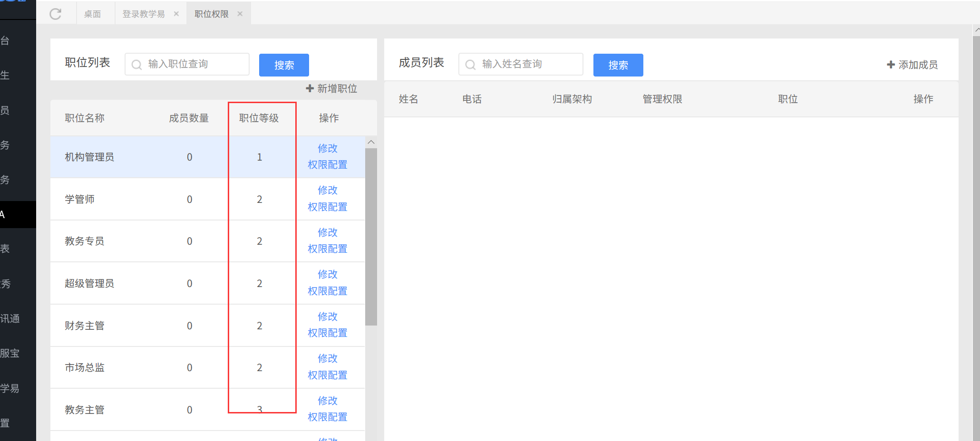980x441 pixels.
Task: Select the 职位权限 tab
Action: click(212, 14)
